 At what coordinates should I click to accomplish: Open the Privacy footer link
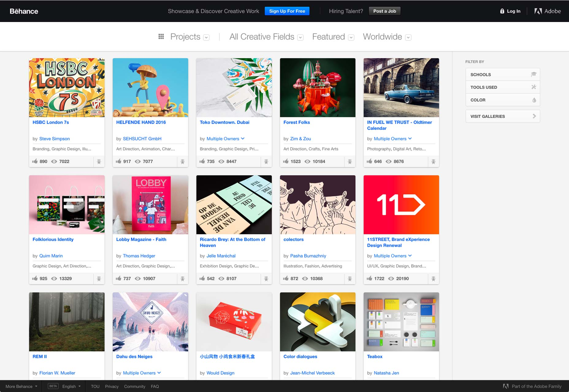(112, 386)
